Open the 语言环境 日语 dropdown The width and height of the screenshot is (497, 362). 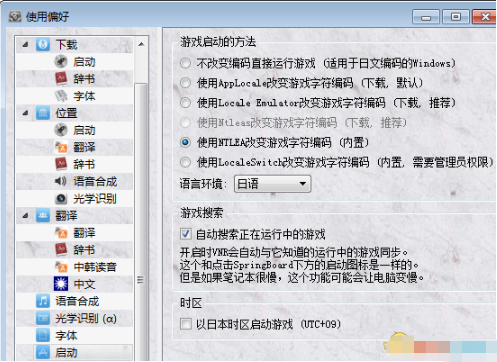pyautogui.click(x=273, y=184)
